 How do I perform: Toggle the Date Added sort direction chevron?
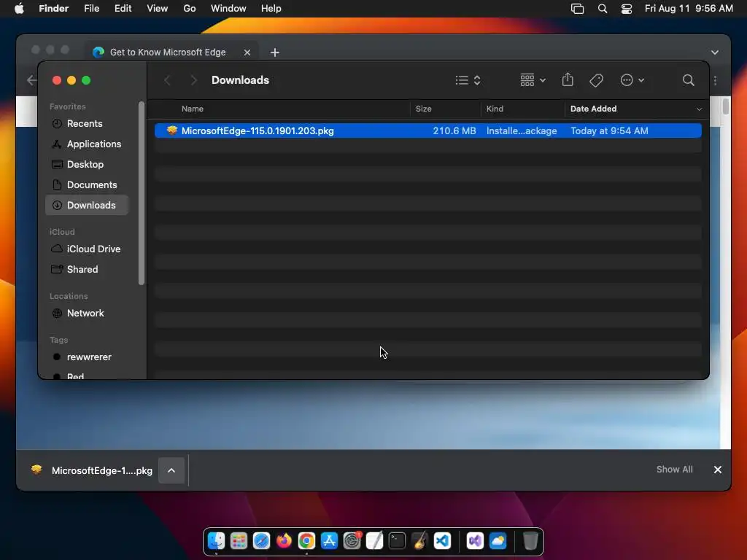click(699, 109)
